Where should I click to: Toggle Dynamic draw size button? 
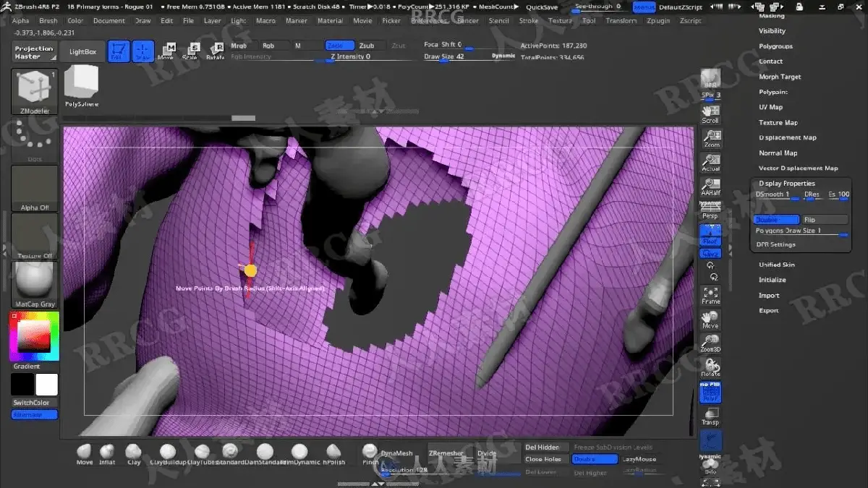click(x=503, y=56)
